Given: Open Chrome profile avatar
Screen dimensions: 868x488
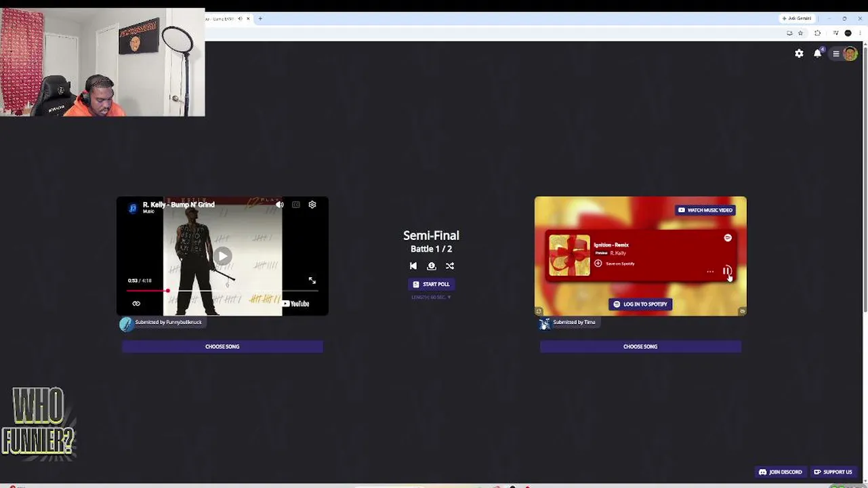Looking at the screenshot, I should point(848,33).
